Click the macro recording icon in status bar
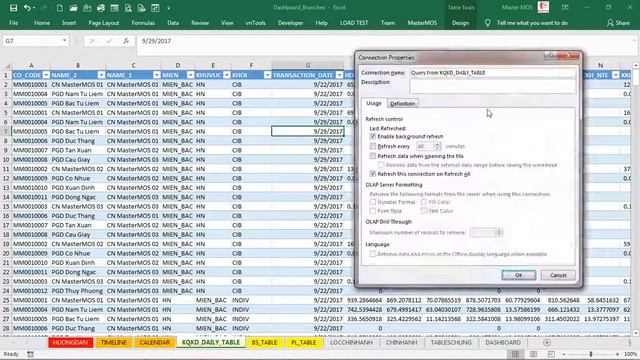Image resolution: width=640 pixels, height=360 pixels. (30, 354)
